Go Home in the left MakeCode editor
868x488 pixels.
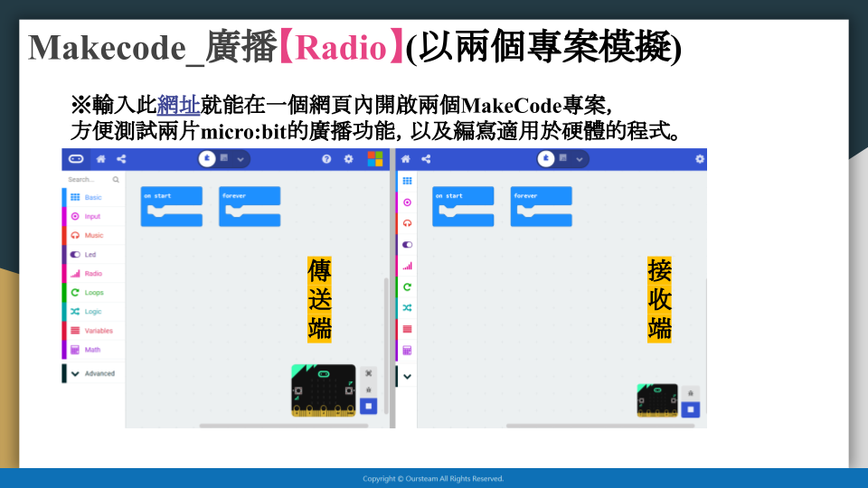coord(100,159)
